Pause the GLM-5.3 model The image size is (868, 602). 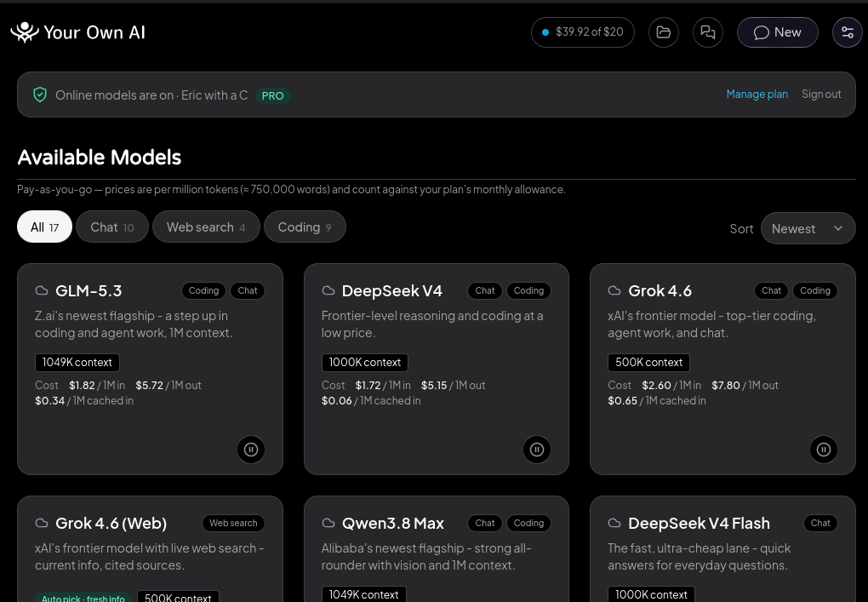[251, 449]
